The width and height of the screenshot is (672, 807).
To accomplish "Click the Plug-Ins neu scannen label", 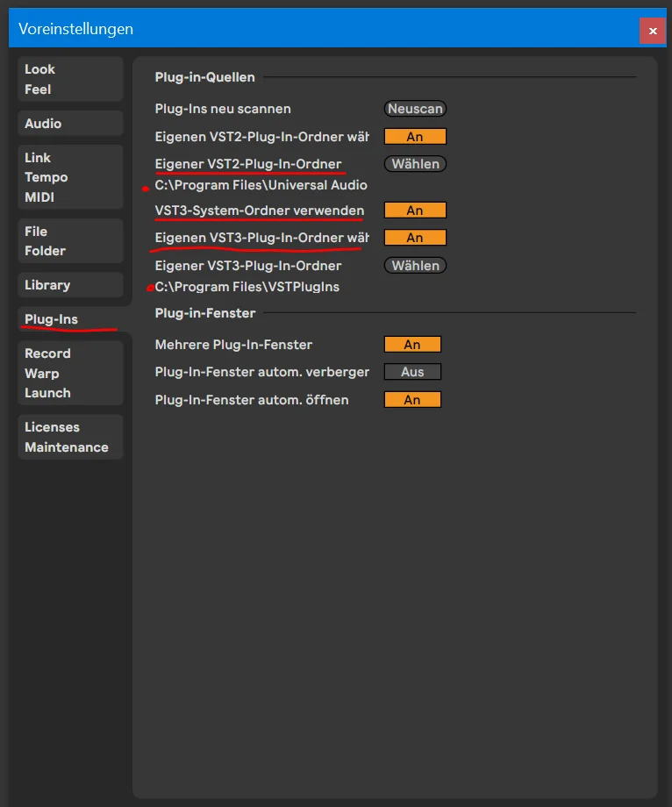I will tap(223, 109).
